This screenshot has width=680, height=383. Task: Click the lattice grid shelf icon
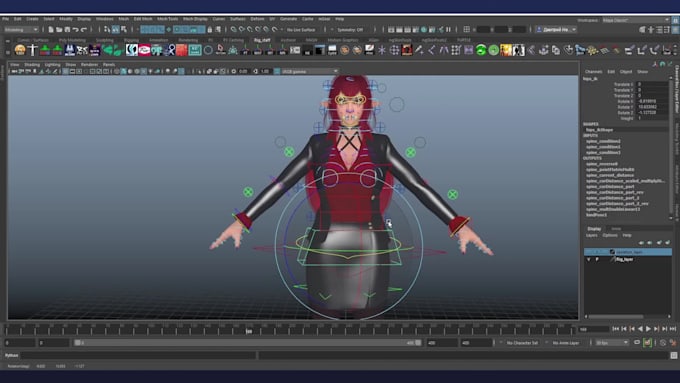(456, 50)
